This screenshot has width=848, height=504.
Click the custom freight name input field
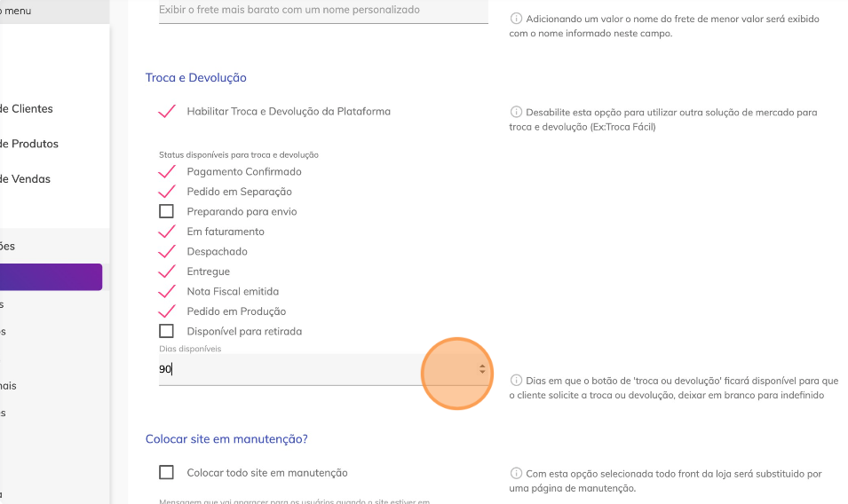click(x=323, y=11)
